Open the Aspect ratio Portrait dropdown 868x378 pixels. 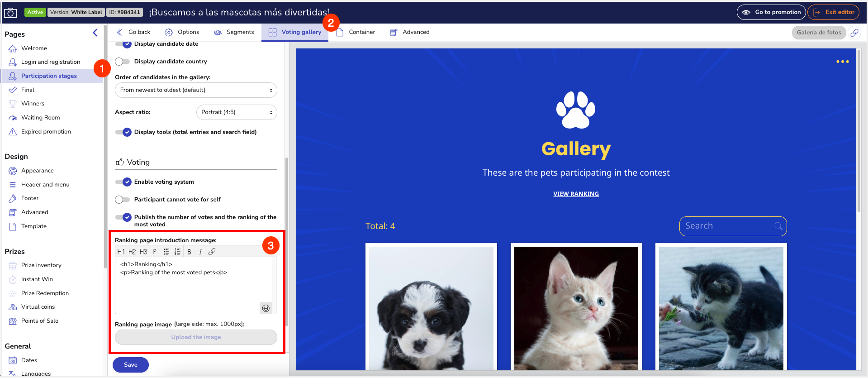[x=237, y=112]
